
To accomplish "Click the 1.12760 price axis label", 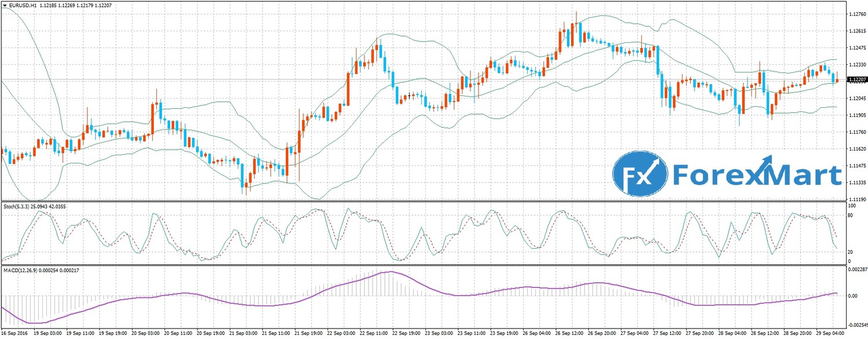I will pos(856,14).
